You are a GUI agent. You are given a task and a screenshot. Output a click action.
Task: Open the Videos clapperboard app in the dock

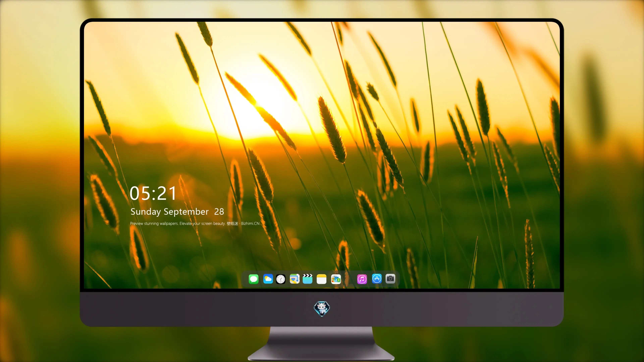(308, 279)
